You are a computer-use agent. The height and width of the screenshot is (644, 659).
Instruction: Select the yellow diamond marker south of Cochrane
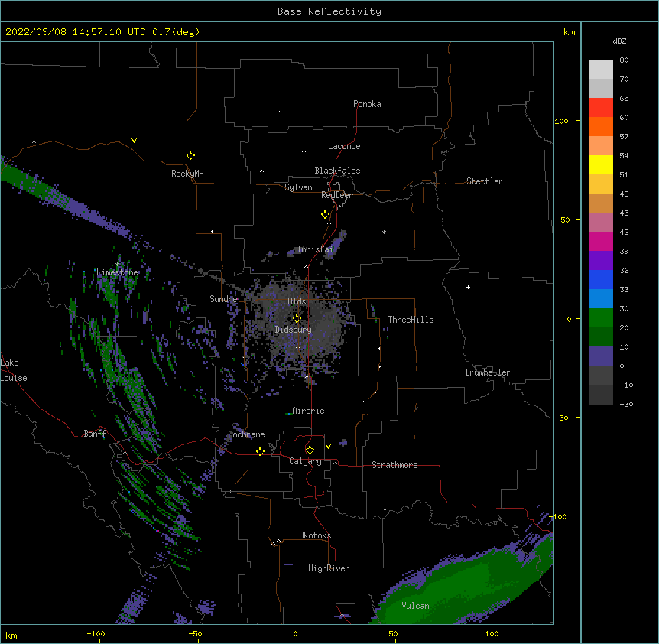260,451
